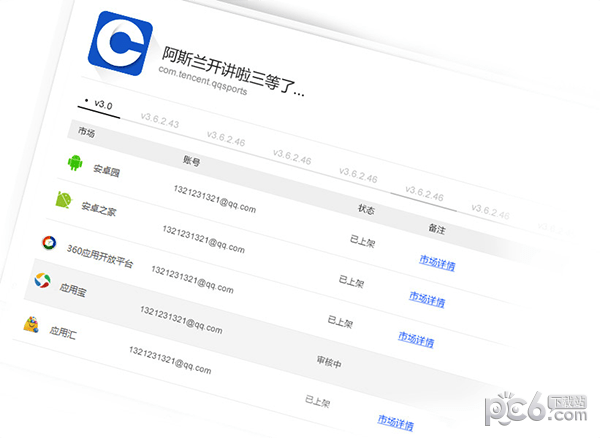This screenshot has height=438, width=600.
Task: Click the 360应用开放平台 logo icon
Action: pyautogui.click(x=49, y=243)
